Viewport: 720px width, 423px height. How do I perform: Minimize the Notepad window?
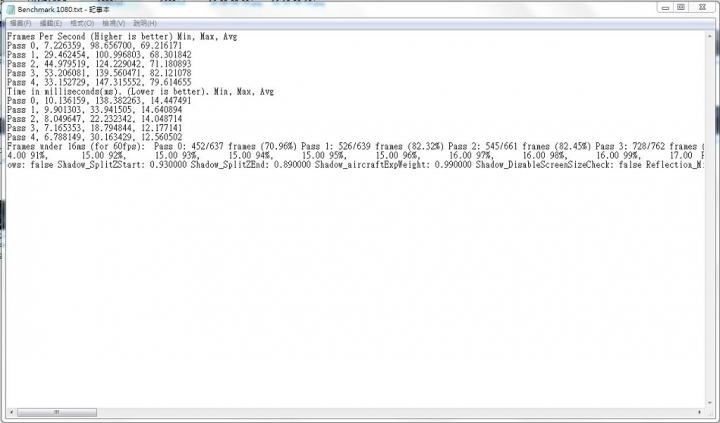tap(665, 7)
